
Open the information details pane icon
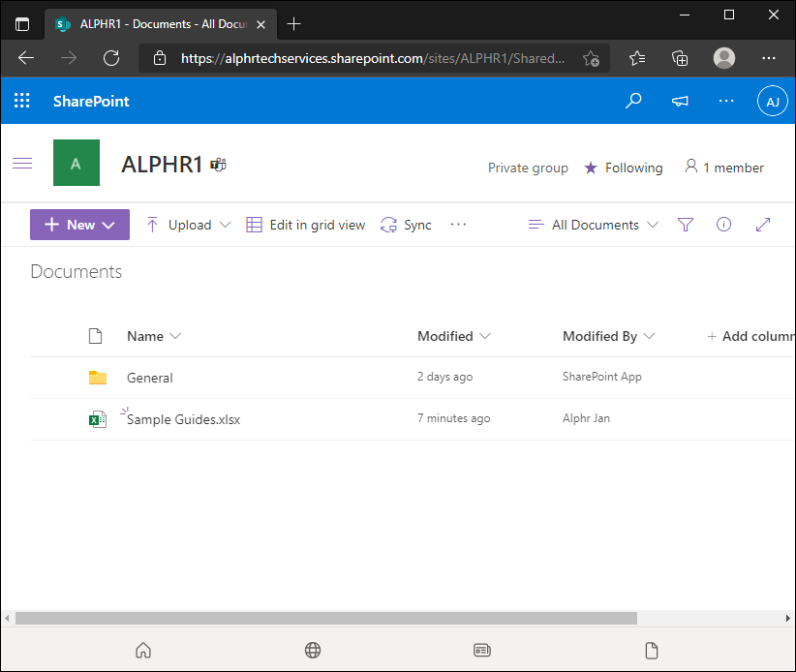(723, 225)
